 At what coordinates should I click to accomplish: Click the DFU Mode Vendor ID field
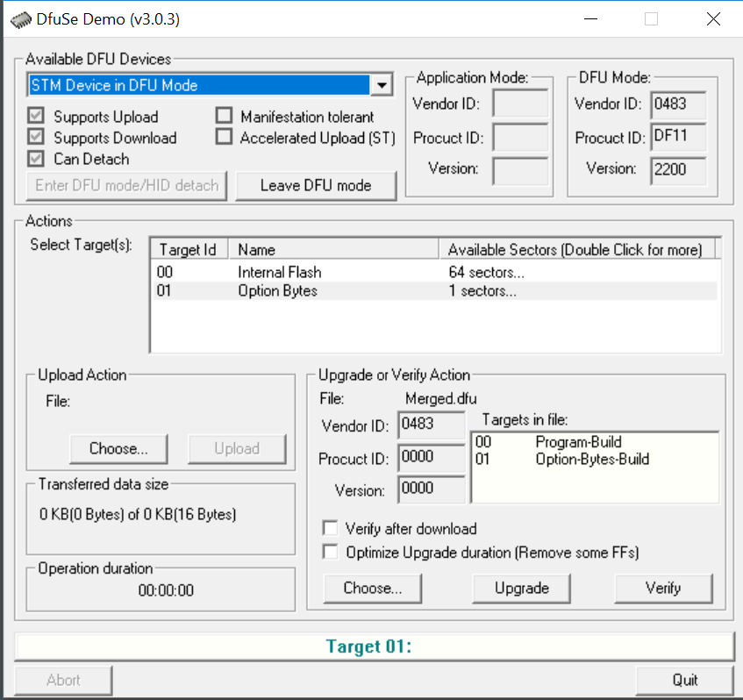[677, 104]
